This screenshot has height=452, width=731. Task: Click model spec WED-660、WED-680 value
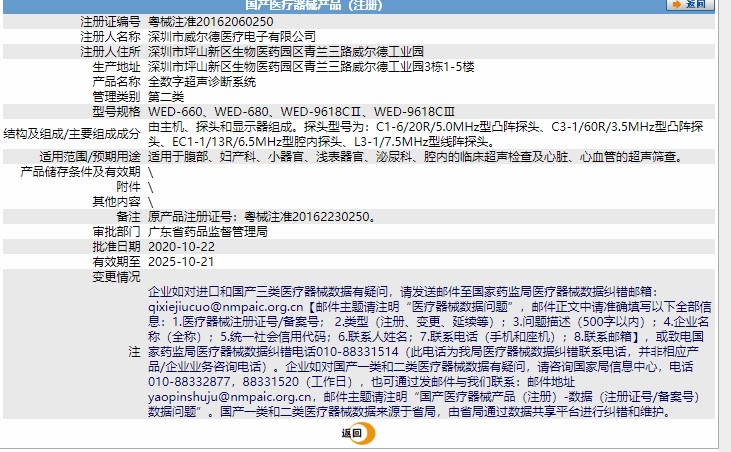coord(301,112)
